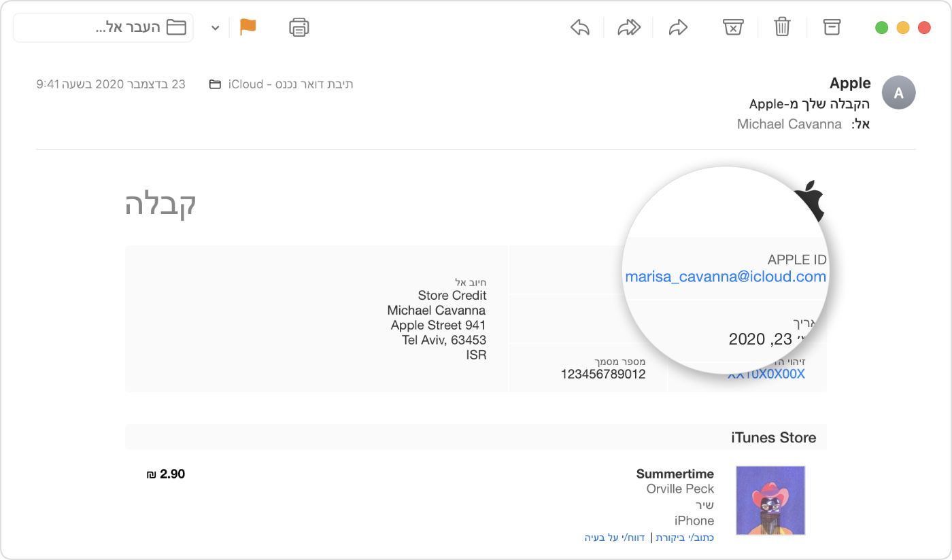952x560 pixels.
Task: Delete message with trash icon
Action: click(782, 27)
